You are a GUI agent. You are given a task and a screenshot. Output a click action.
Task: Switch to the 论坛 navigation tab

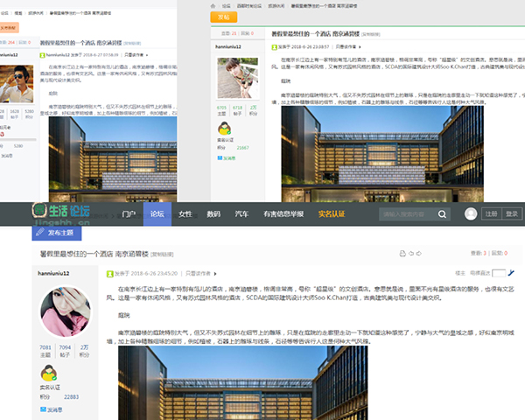157,213
